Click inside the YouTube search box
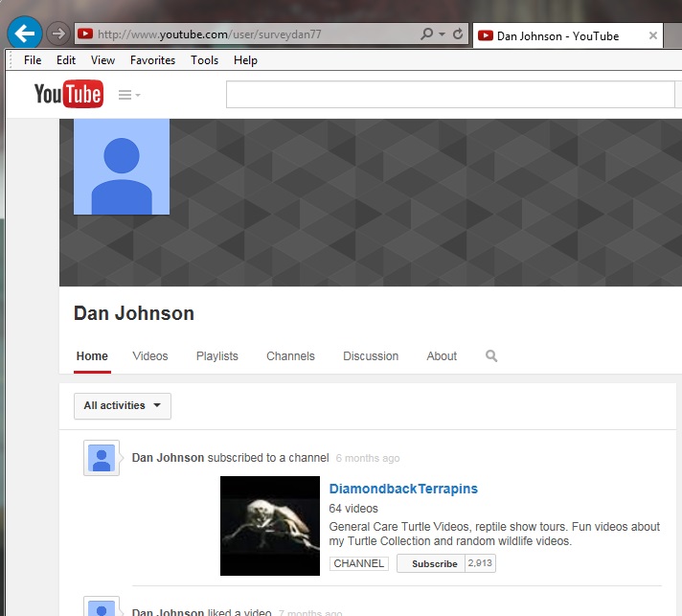682x616 pixels. [x=450, y=94]
